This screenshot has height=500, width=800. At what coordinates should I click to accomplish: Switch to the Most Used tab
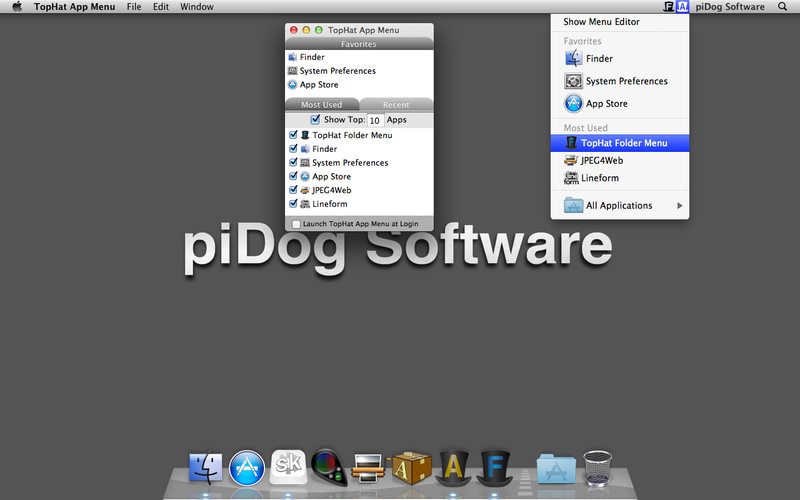click(322, 104)
